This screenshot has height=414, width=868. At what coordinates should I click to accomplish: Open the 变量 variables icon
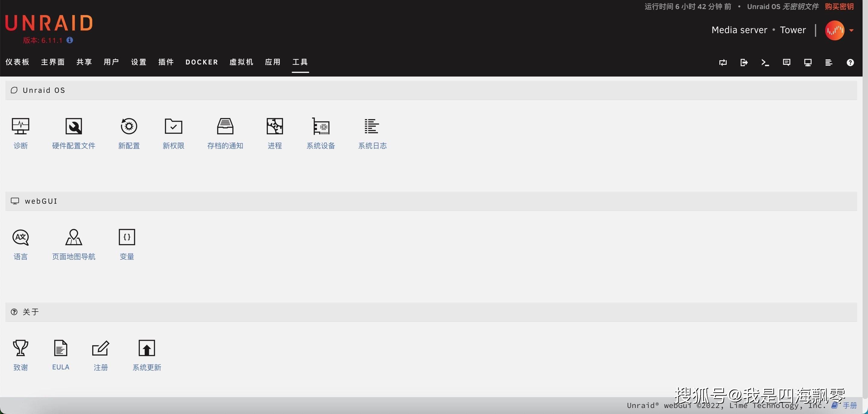click(x=127, y=237)
